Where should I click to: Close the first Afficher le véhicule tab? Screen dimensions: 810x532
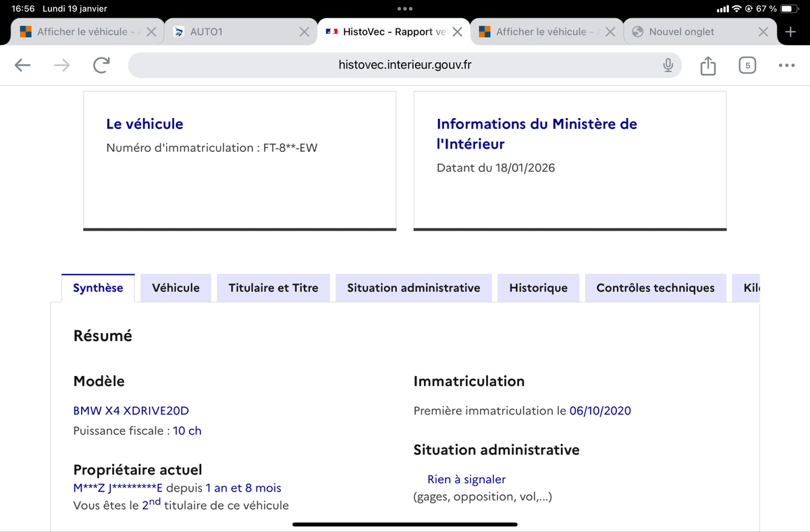pos(151,32)
